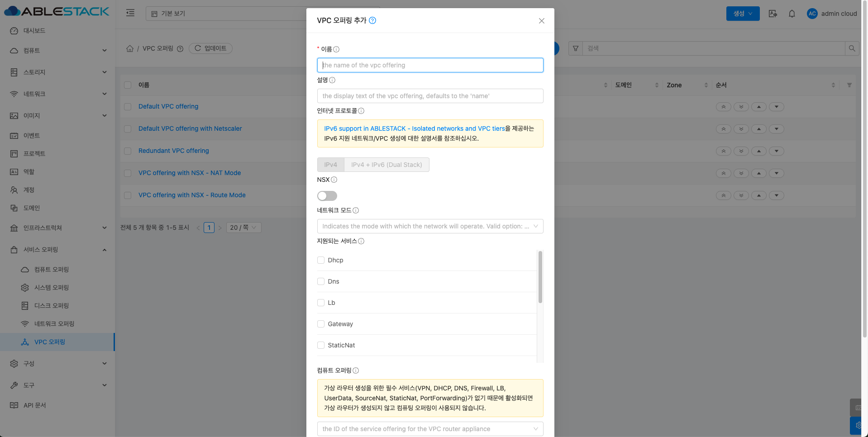Move Default VPC offering to top
The height and width of the screenshot is (437, 868).
(x=724, y=107)
